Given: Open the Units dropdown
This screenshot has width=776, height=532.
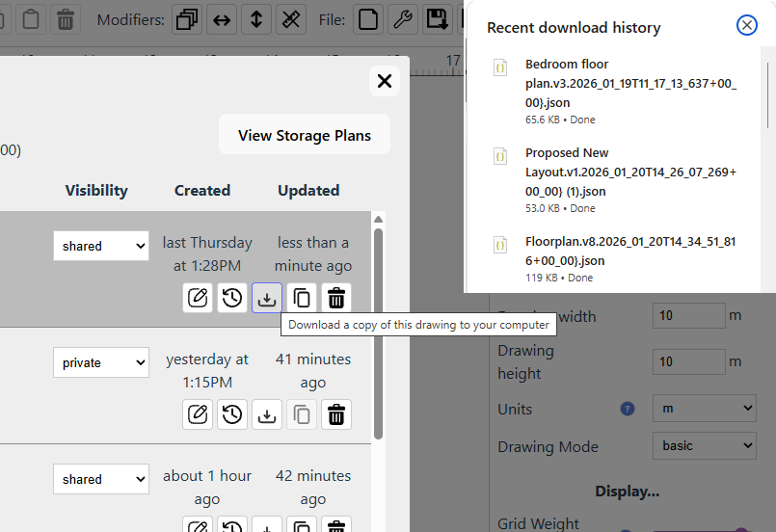Looking at the screenshot, I should tap(704, 409).
